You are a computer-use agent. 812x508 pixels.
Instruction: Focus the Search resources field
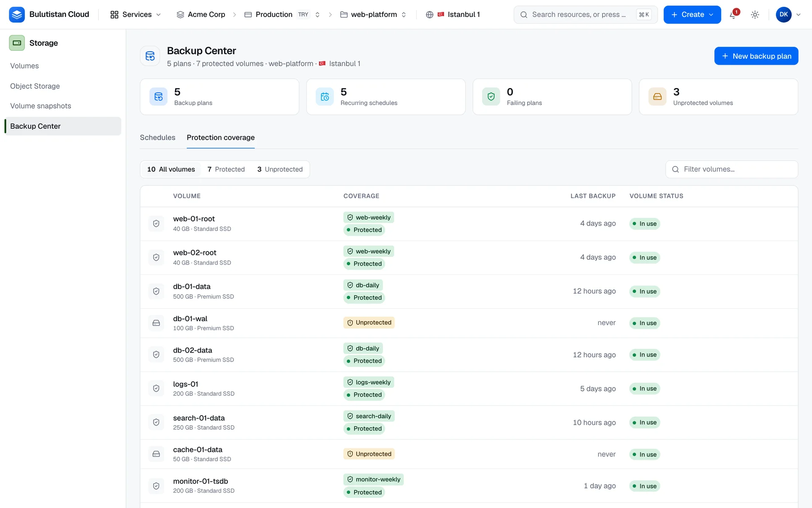pos(585,15)
